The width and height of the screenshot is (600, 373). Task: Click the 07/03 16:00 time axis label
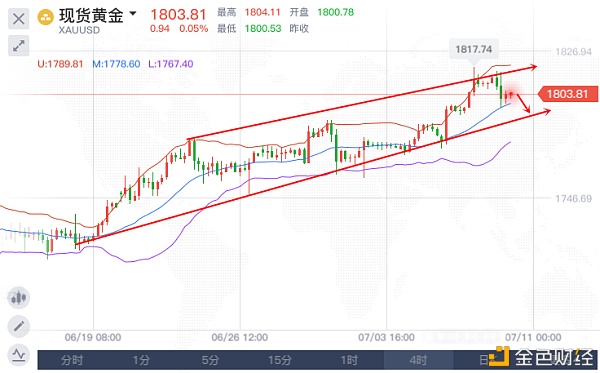coord(386,337)
